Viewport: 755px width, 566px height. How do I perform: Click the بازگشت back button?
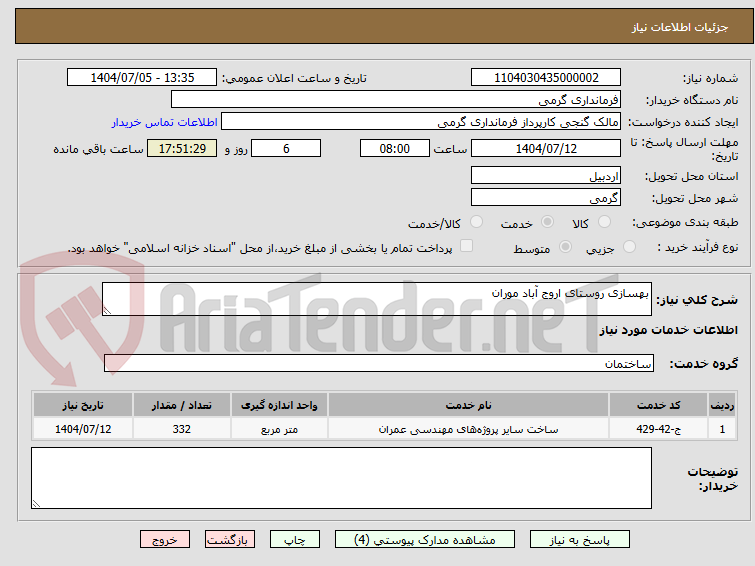[x=230, y=540]
